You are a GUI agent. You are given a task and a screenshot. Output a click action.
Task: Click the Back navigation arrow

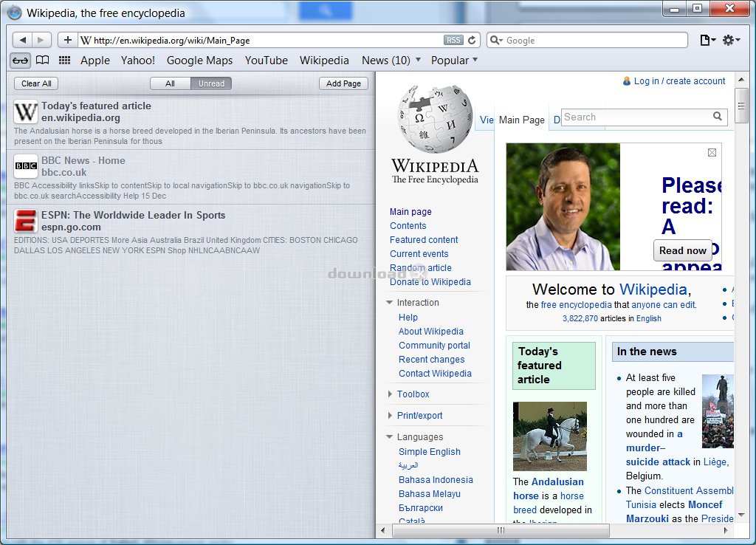pyautogui.click(x=23, y=40)
